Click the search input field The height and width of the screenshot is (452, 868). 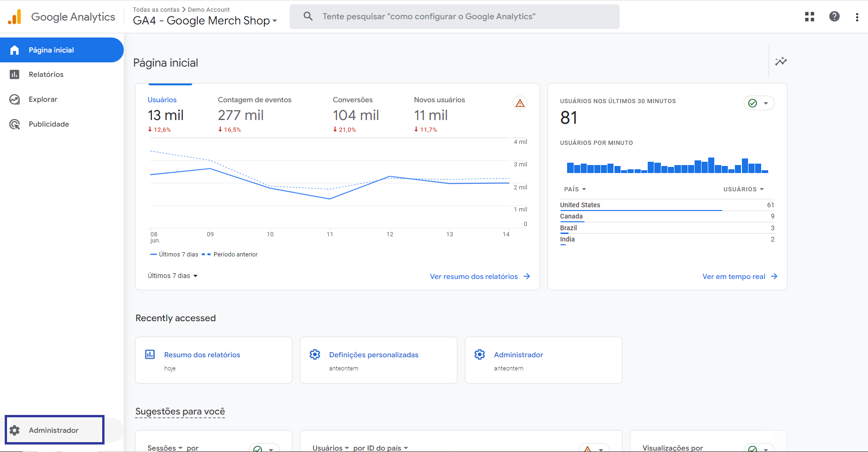point(455,16)
